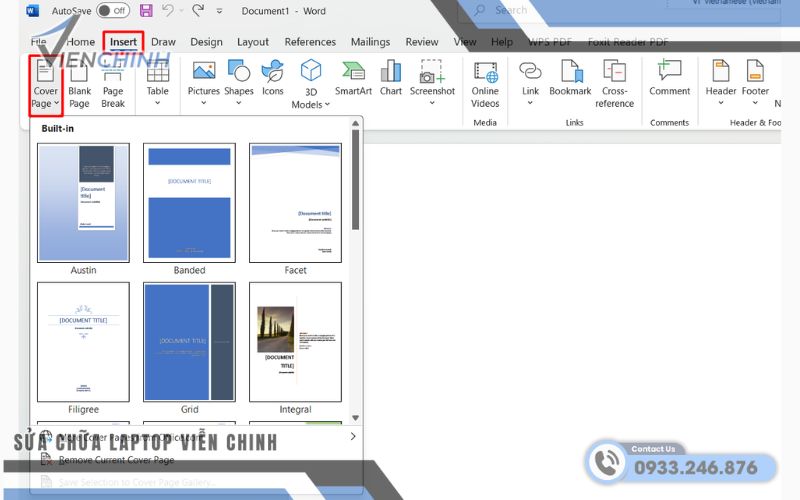Switch to the Design tab
The width and height of the screenshot is (800, 500).
click(206, 42)
